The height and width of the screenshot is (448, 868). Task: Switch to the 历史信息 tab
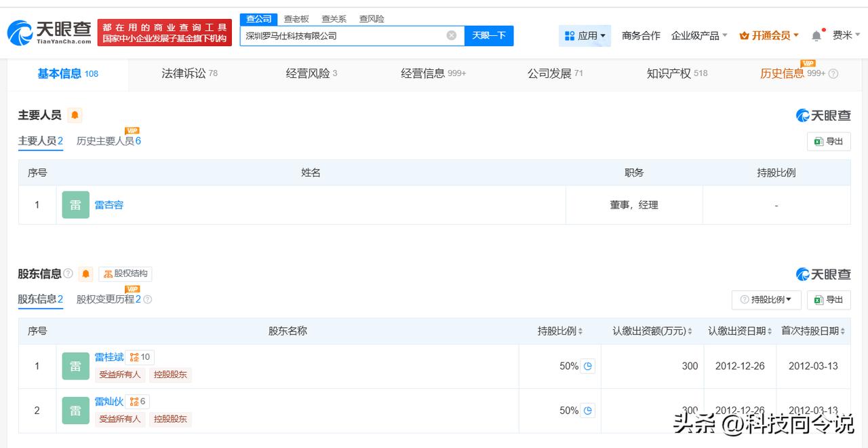point(792,73)
